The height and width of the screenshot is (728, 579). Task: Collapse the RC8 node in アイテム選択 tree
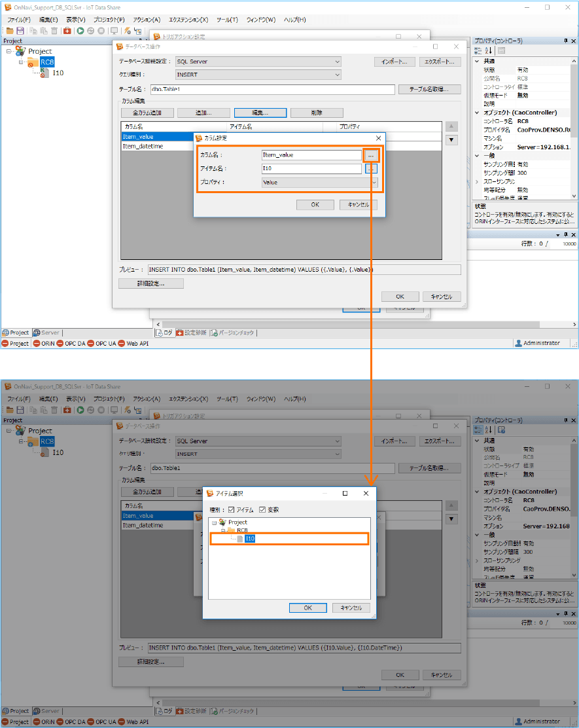[x=222, y=531]
